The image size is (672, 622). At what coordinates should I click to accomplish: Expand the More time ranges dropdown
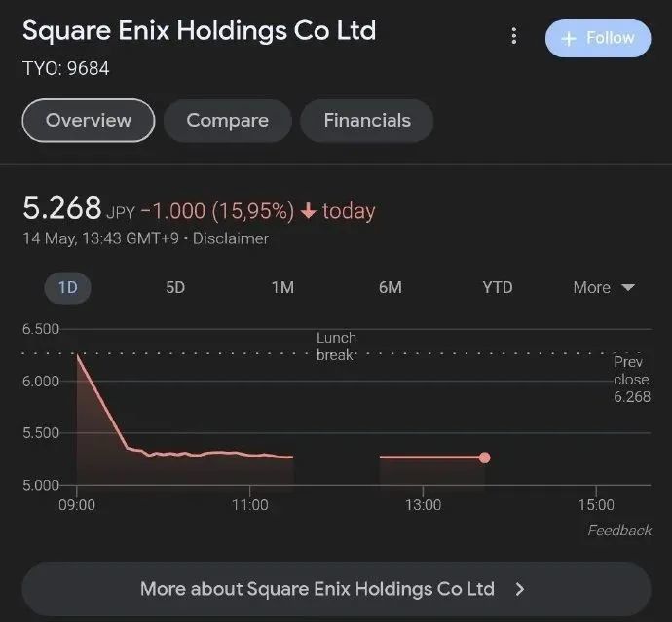pos(604,287)
